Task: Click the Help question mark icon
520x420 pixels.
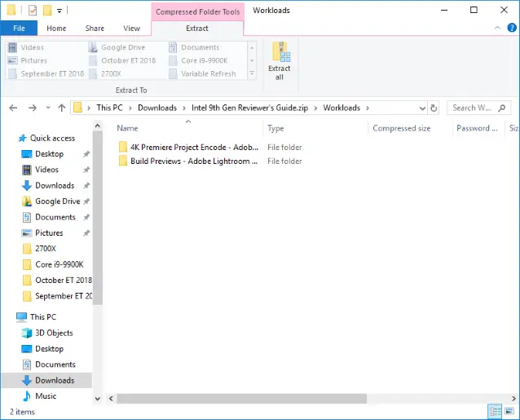Action: click(x=512, y=28)
